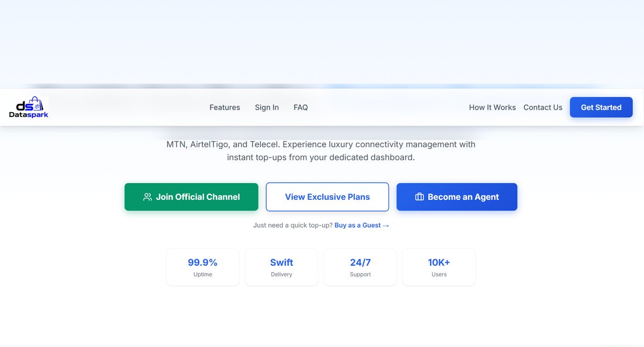
Task: Click the Get Started button
Action: point(601,107)
